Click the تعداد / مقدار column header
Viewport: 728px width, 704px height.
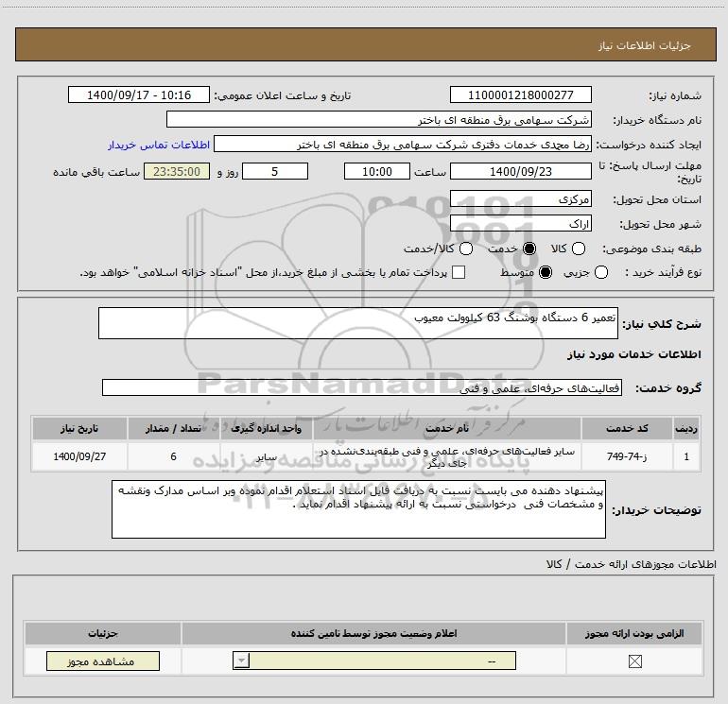click(x=174, y=428)
